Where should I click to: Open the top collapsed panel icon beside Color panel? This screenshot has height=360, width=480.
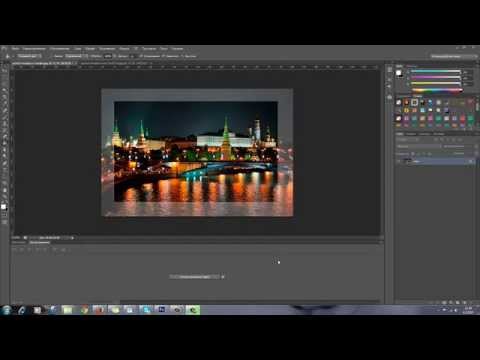(389, 70)
